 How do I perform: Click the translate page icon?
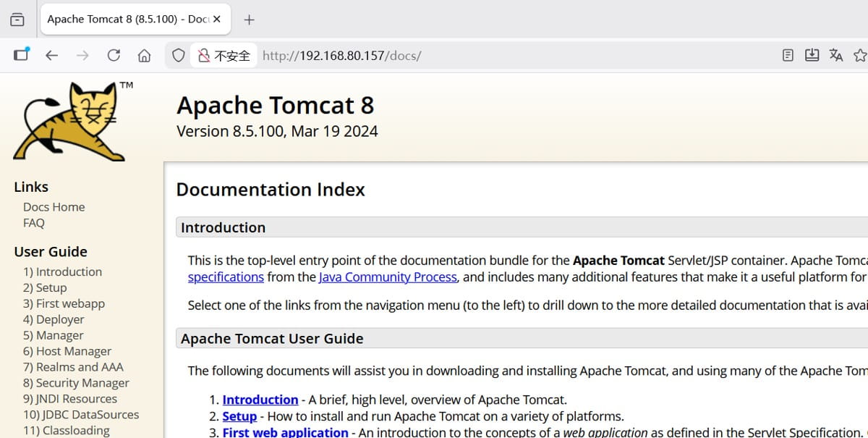836,55
